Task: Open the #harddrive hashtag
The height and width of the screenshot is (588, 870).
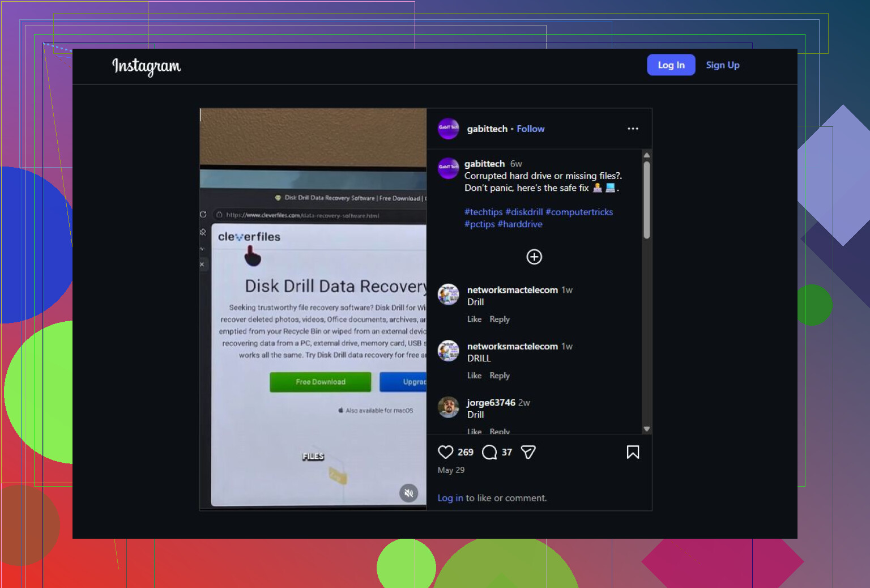Action: 520,224
